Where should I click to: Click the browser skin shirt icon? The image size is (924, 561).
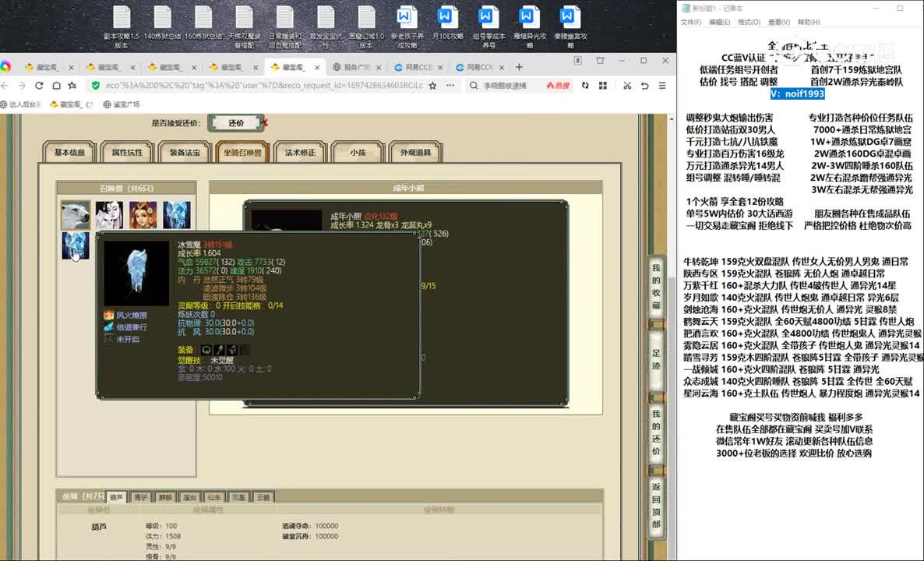click(x=600, y=60)
